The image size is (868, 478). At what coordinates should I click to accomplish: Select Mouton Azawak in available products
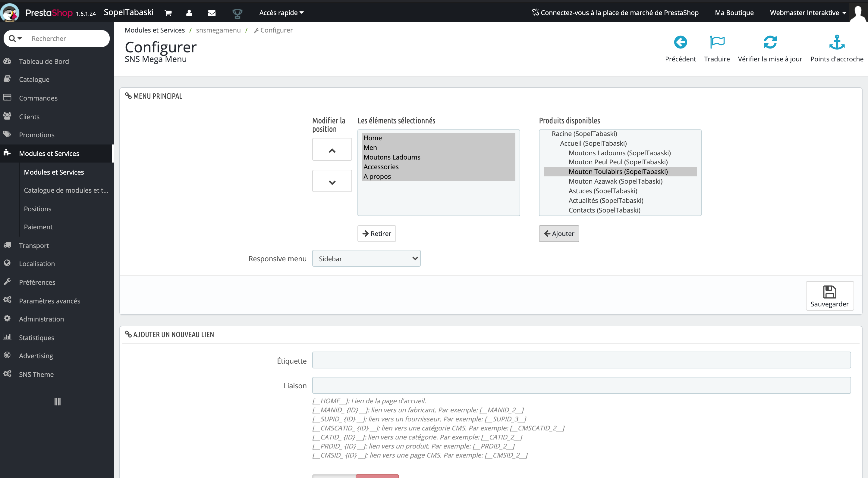coord(615,181)
